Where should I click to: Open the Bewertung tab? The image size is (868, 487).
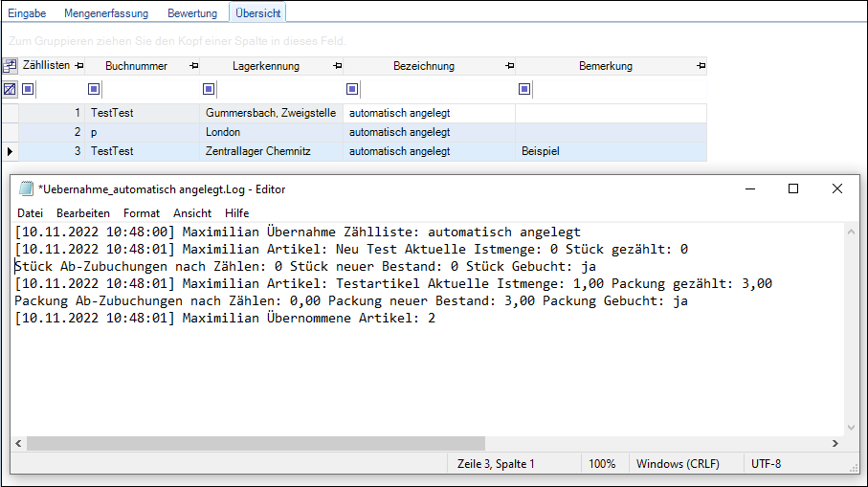tap(191, 13)
